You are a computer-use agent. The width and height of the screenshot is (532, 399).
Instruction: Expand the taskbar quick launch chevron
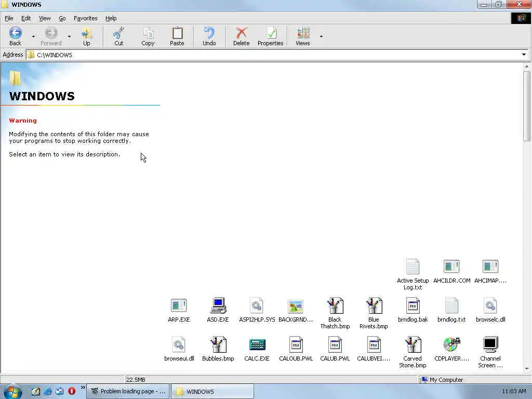83,387
